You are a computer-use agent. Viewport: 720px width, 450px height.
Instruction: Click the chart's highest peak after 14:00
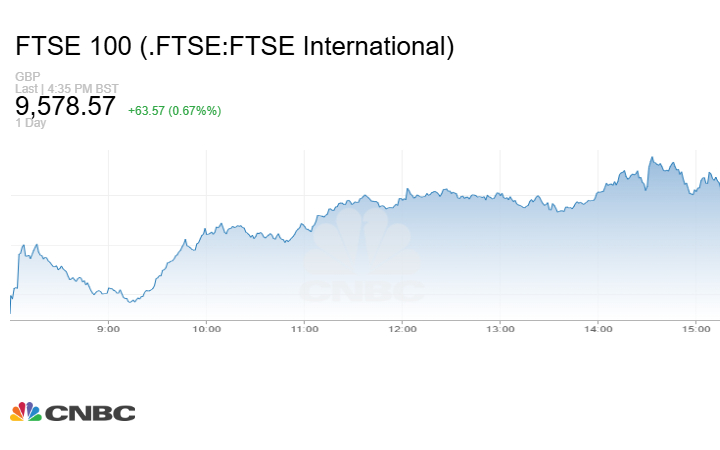pyautogui.click(x=651, y=157)
